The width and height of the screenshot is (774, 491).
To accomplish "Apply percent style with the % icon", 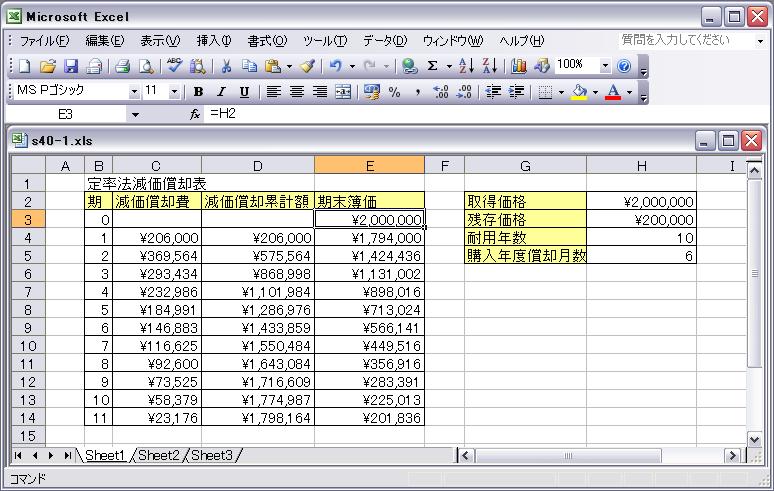I will tap(394, 92).
